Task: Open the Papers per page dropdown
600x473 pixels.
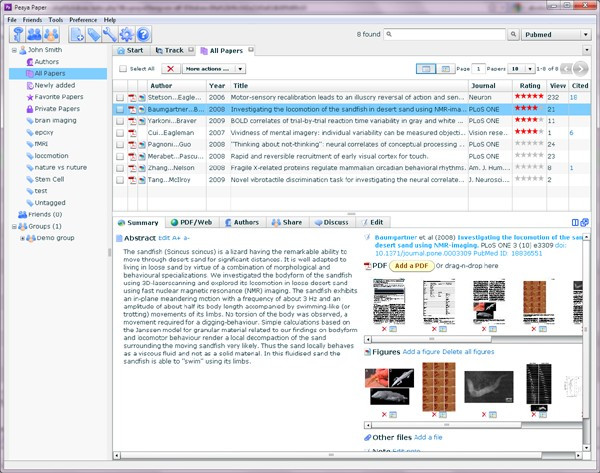Action: pos(521,69)
